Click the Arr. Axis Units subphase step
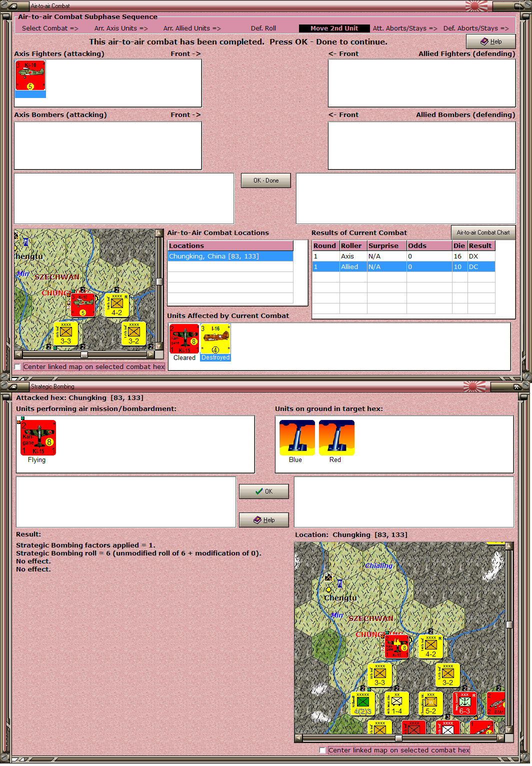The height and width of the screenshot is (766, 532). [x=121, y=28]
